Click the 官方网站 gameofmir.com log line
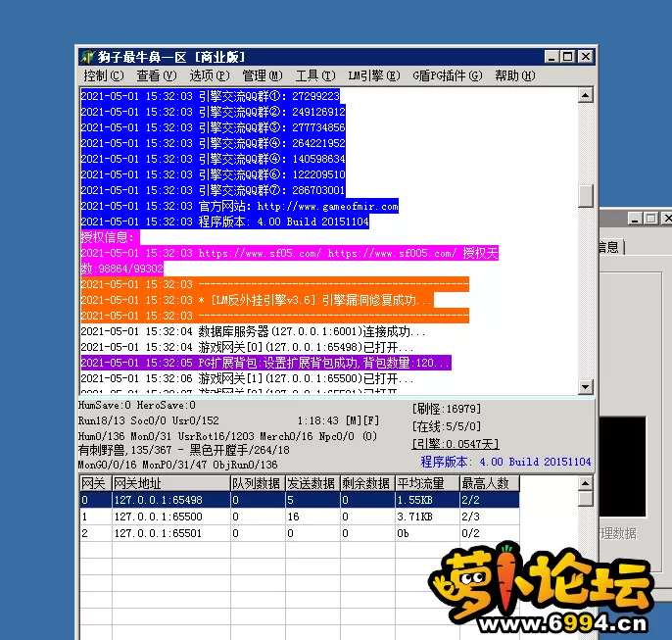 (x=240, y=206)
